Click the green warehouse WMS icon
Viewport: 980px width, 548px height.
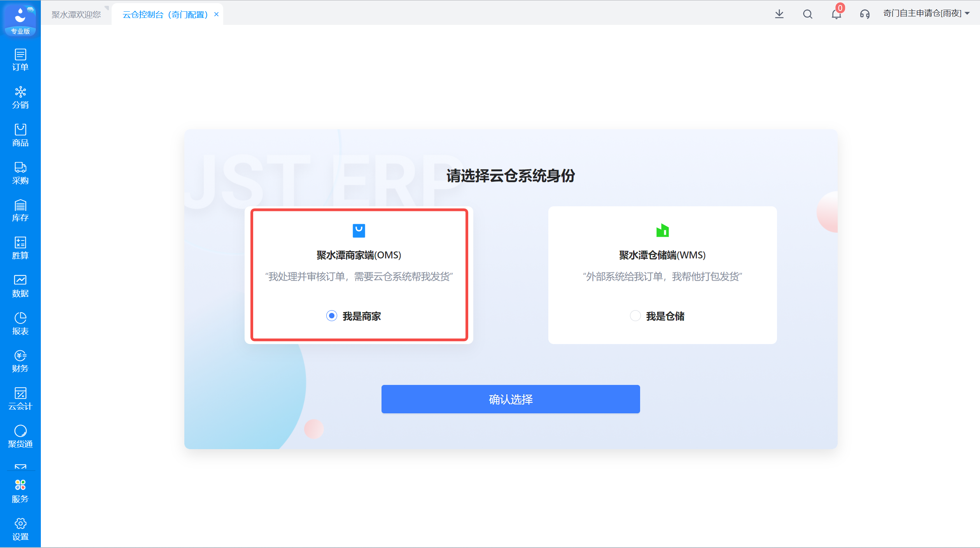(x=662, y=230)
